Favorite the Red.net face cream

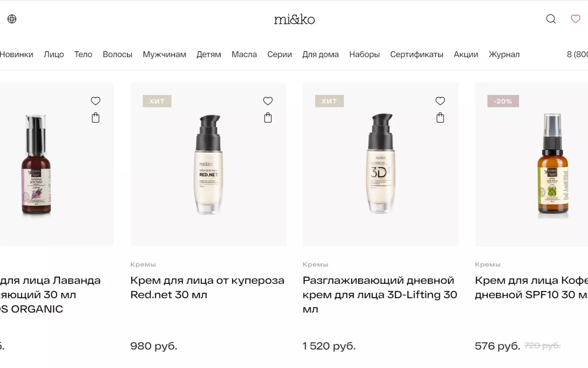click(268, 101)
